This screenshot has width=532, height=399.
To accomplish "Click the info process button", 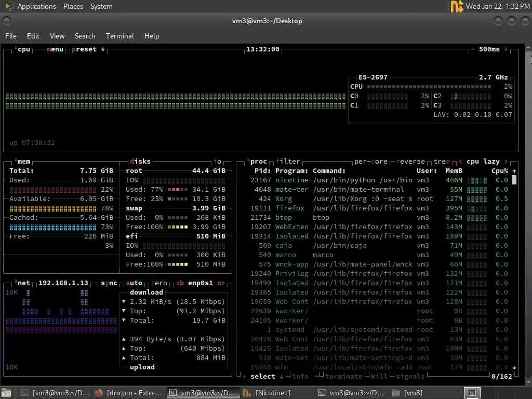I will 300,377.
